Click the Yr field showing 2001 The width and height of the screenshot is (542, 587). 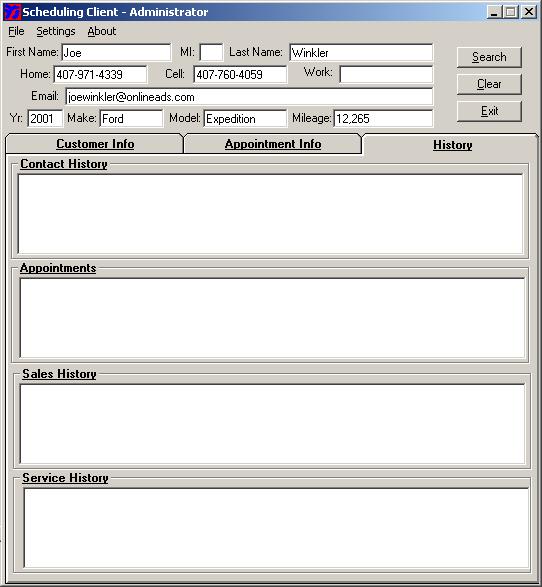pyautogui.click(x=45, y=119)
